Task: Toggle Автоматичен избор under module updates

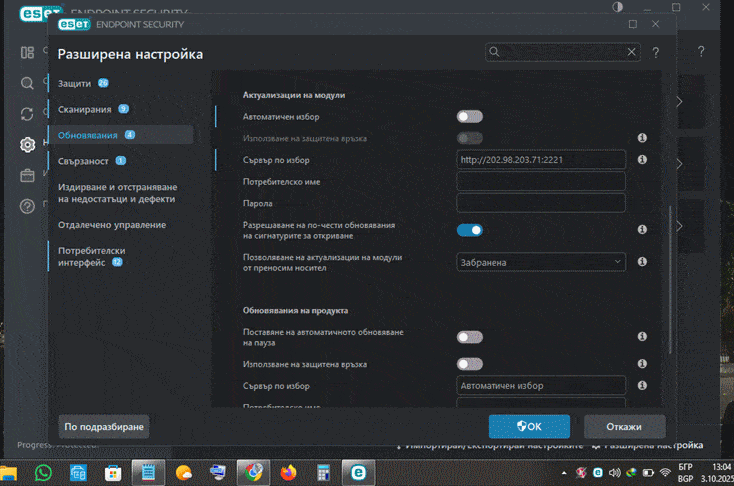Action: coord(470,117)
